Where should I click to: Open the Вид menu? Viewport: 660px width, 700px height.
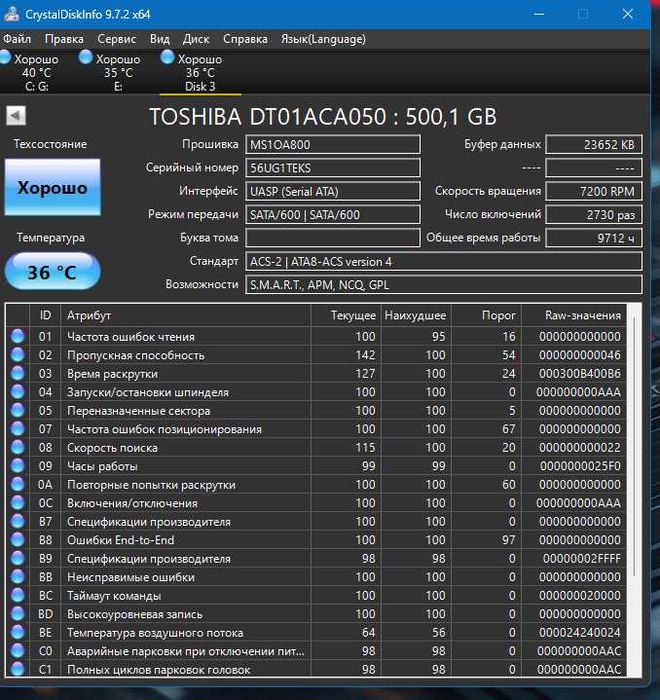click(x=159, y=39)
